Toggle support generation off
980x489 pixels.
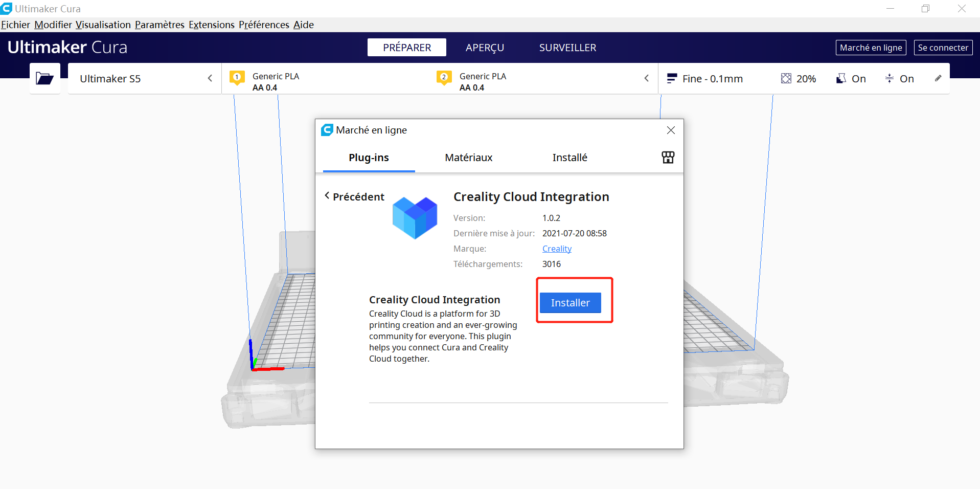point(858,78)
